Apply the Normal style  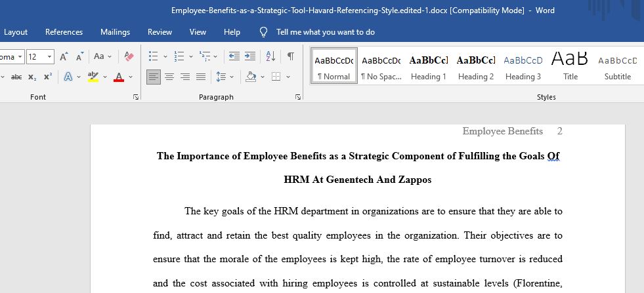(x=334, y=66)
